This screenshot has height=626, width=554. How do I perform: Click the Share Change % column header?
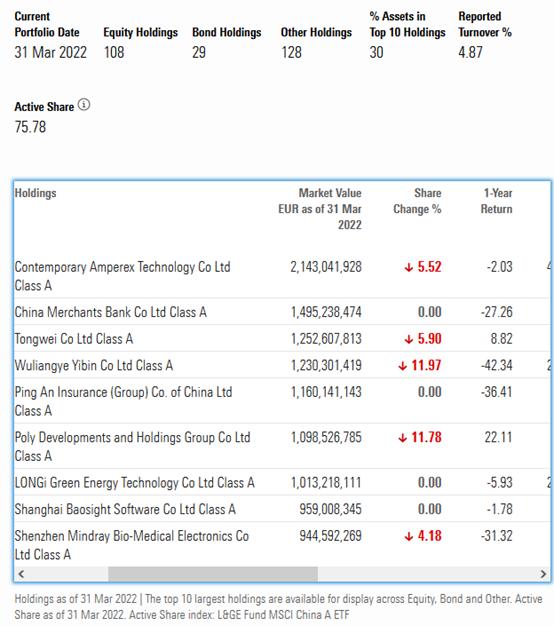[x=417, y=201]
